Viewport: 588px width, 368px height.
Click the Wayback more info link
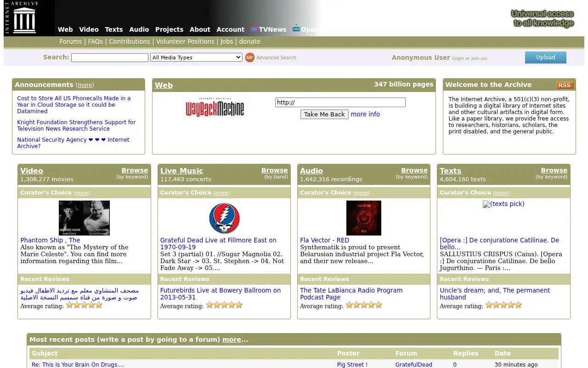[365, 114]
